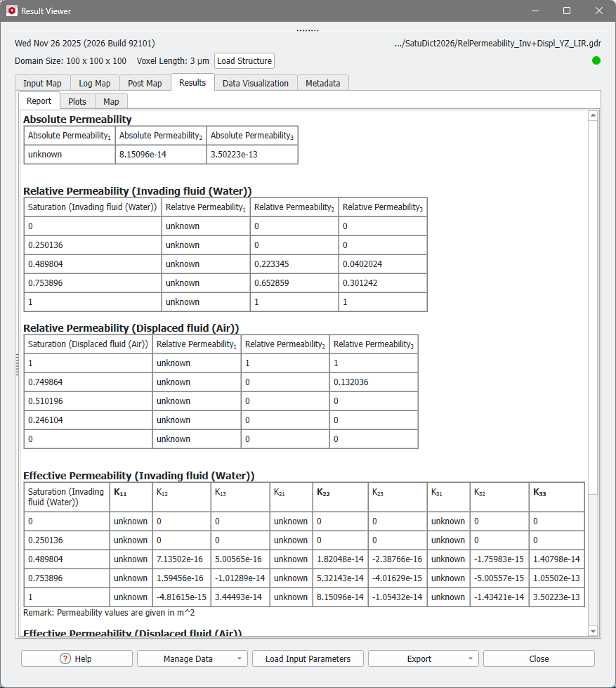The image size is (616, 688).
Task: Click the Load Input Parameters button
Action: pos(308,658)
